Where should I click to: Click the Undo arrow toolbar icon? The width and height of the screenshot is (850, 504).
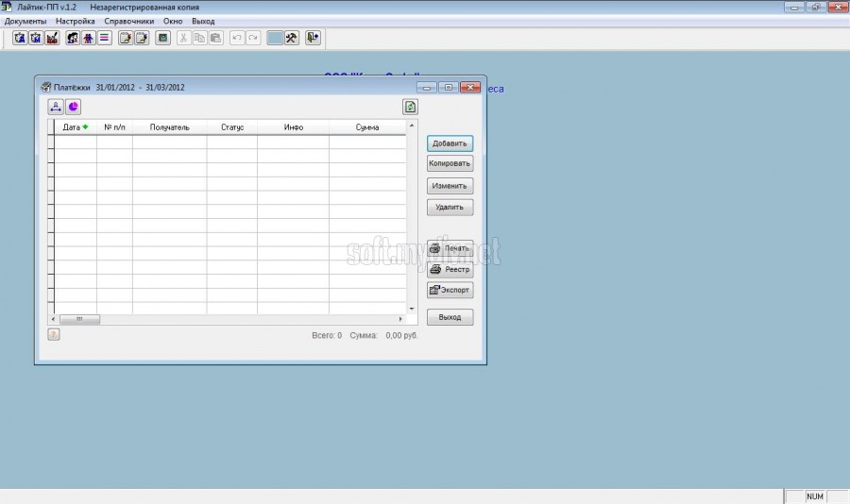[x=237, y=38]
